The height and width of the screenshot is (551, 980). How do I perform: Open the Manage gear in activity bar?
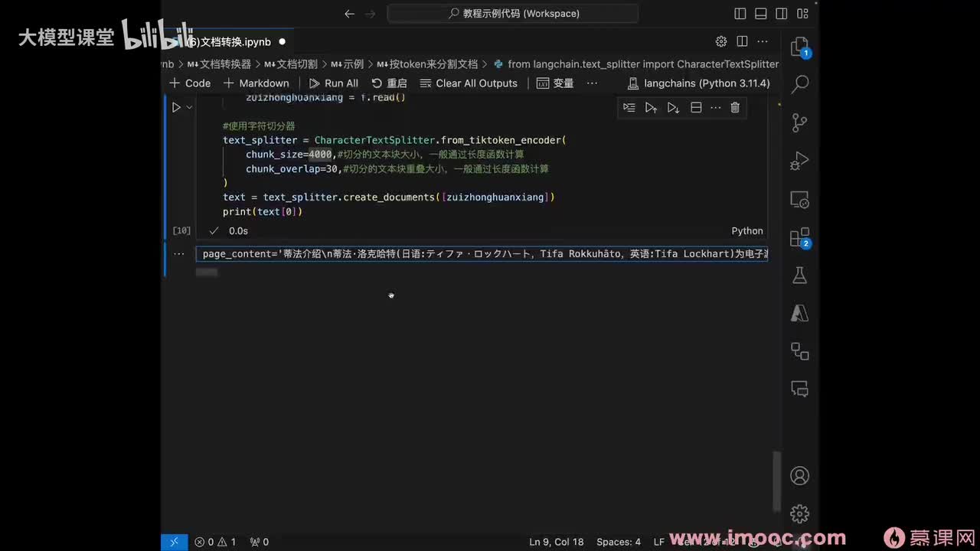click(x=799, y=514)
